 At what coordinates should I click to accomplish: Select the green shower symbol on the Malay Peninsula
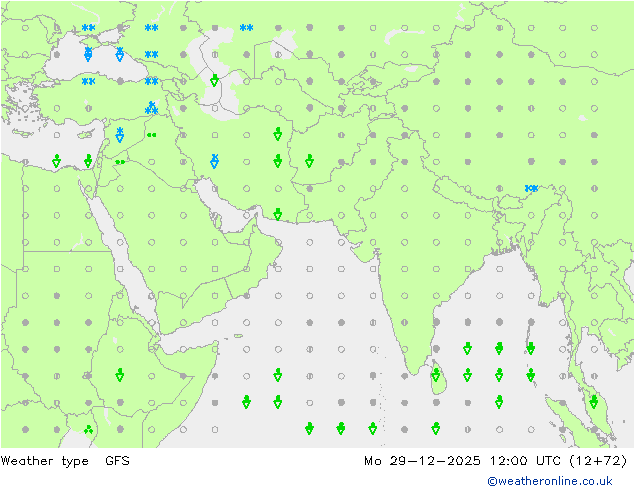(594, 402)
